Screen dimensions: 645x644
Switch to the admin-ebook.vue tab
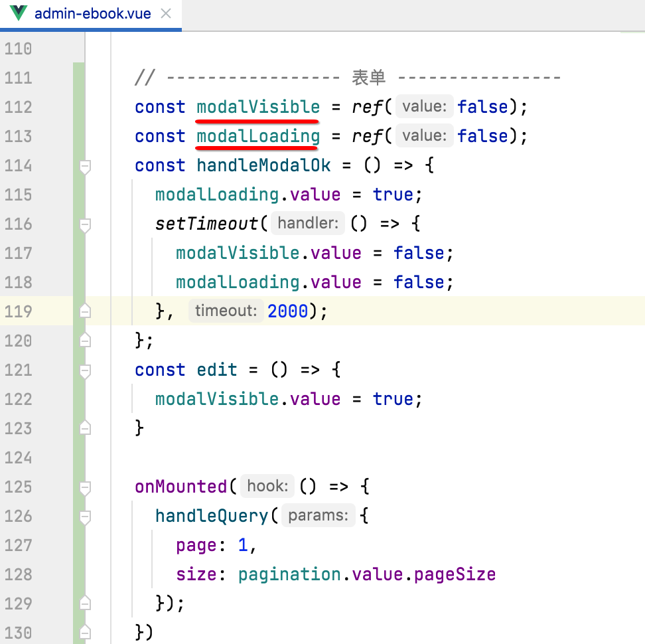[x=92, y=14]
